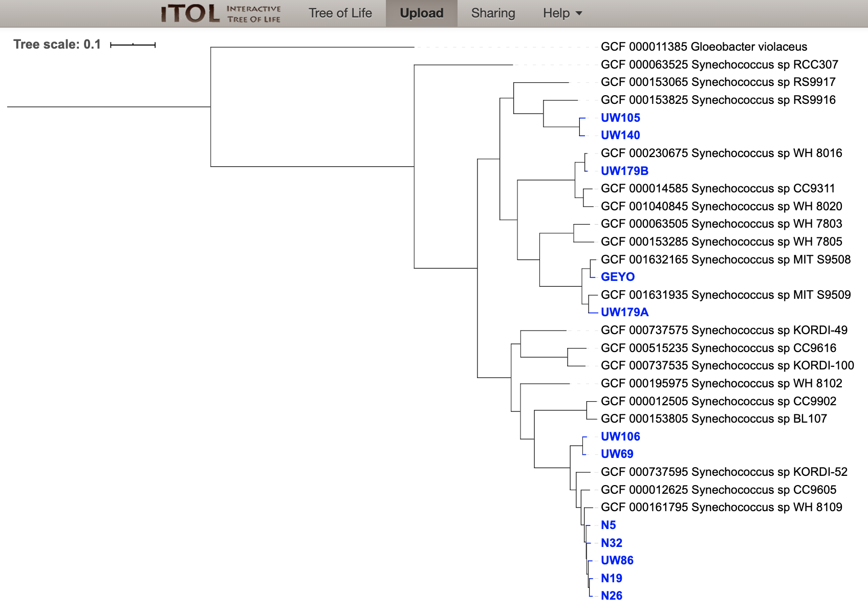Select leaf Synechococcus sp MIT S9509
Viewport: 868px width, 614px height.
[726, 295]
